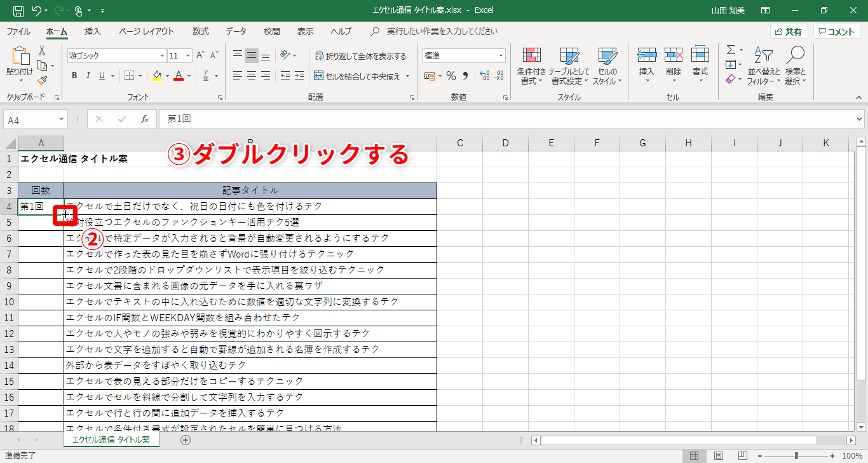This screenshot has width=868, height=463.
Task: Copy the selected cell
Action: coord(42,66)
